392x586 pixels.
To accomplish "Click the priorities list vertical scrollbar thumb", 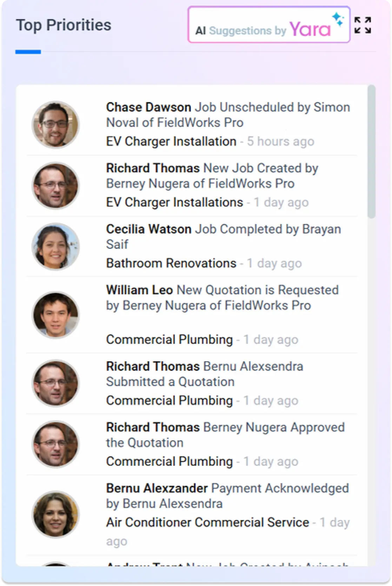I will [371, 152].
